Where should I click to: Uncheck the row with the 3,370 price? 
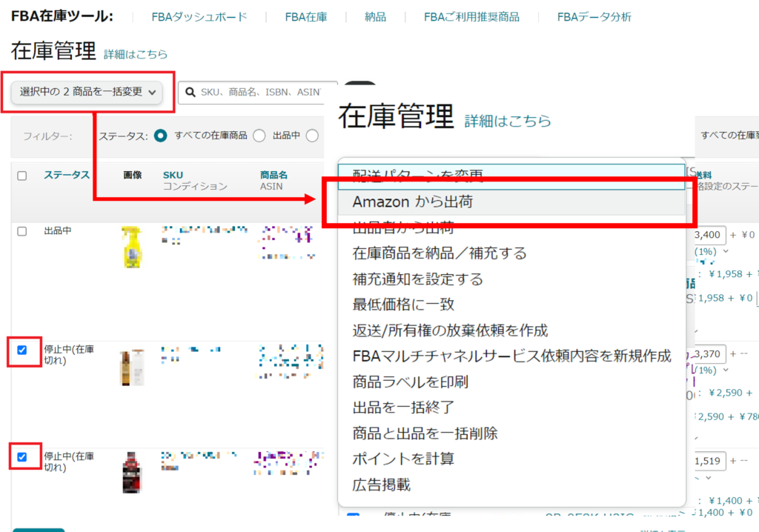[21, 350]
